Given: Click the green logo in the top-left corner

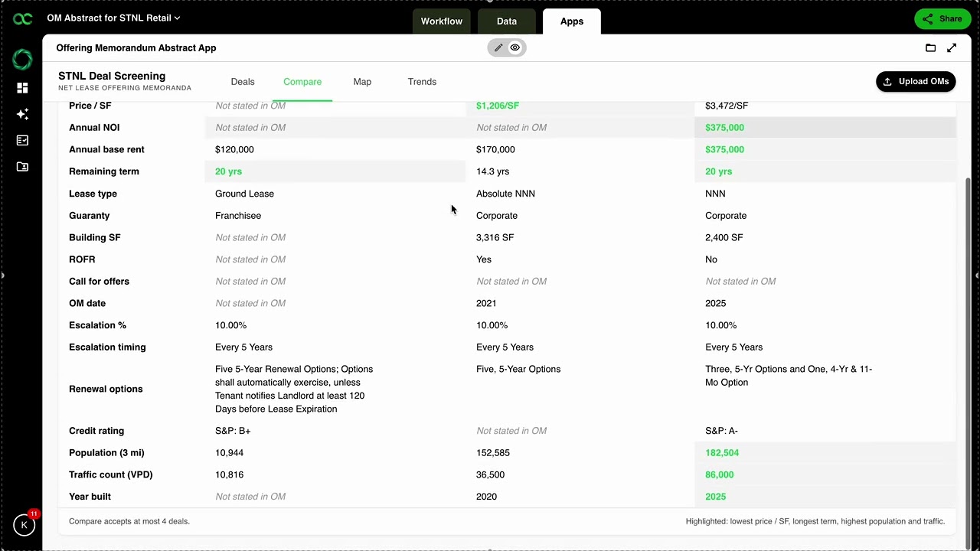Looking at the screenshot, I should (23, 19).
